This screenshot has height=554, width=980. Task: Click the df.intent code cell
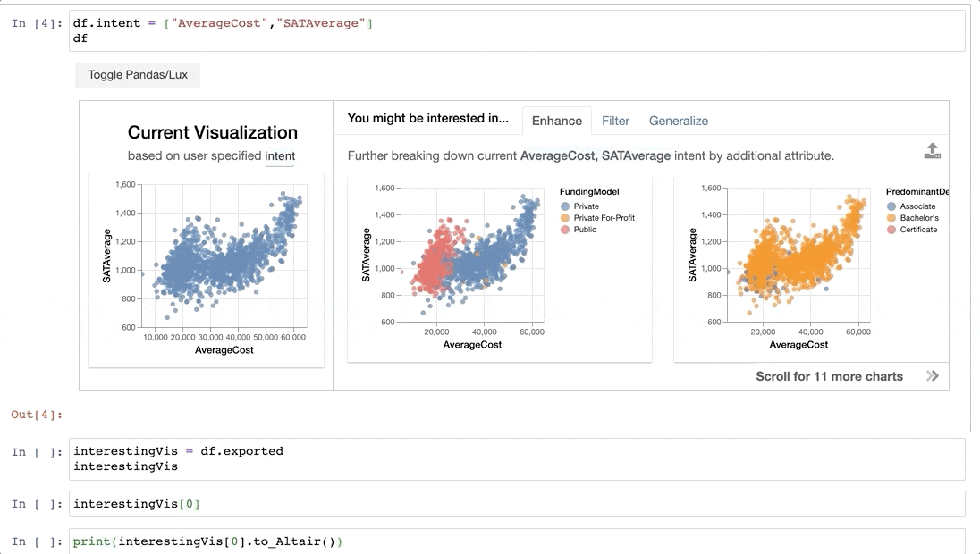517,31
